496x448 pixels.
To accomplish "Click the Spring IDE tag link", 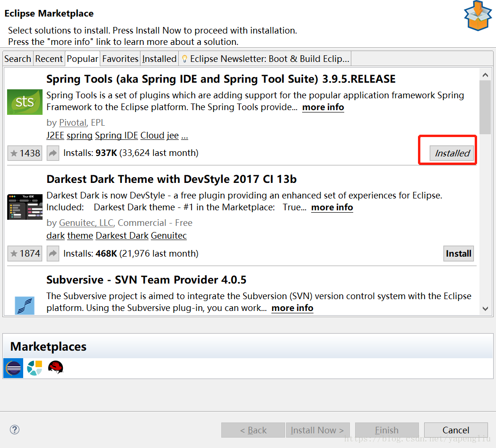I will [x=116, y=136].
